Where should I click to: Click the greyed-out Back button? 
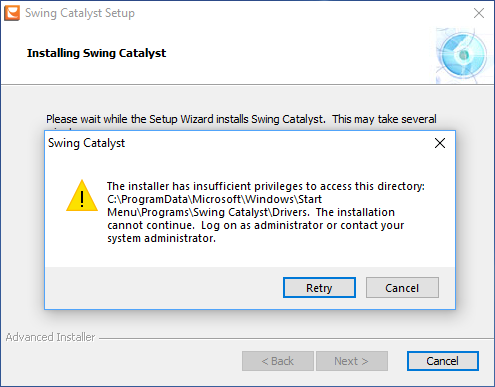coord(278,361)
